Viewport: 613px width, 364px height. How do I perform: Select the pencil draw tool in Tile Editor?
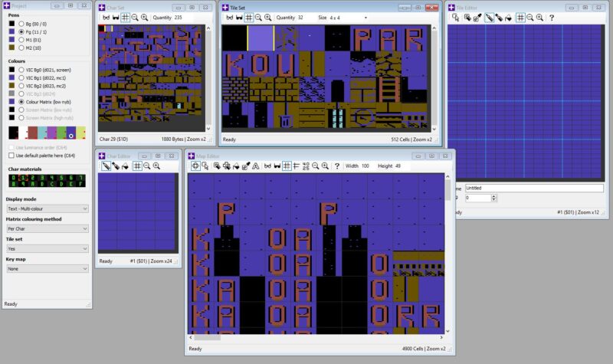[x=489, y=18]
